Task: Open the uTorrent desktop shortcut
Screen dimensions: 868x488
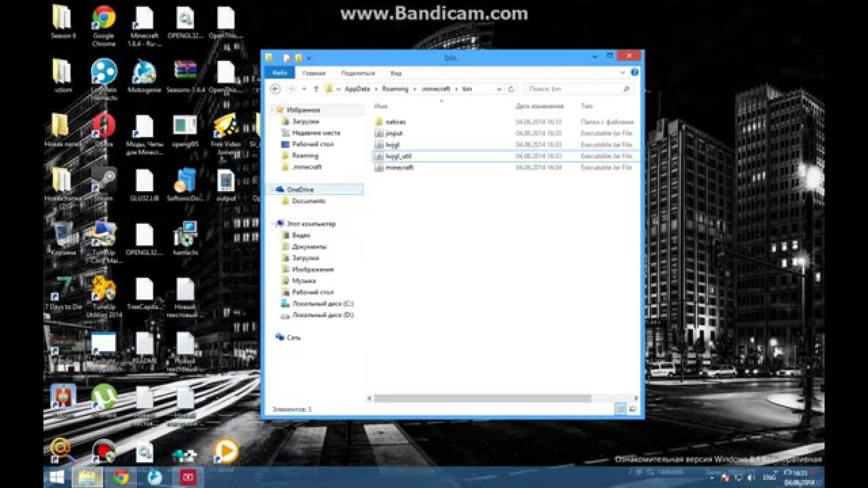Action: tap(104, 397)
